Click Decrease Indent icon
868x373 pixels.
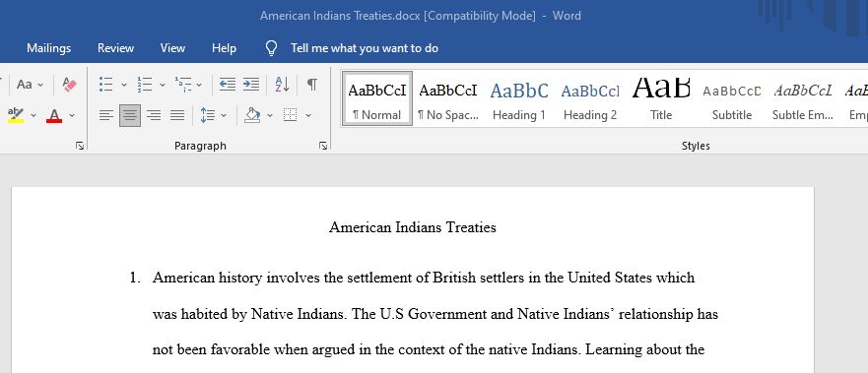pyautogui.click(x=227, y=84)
